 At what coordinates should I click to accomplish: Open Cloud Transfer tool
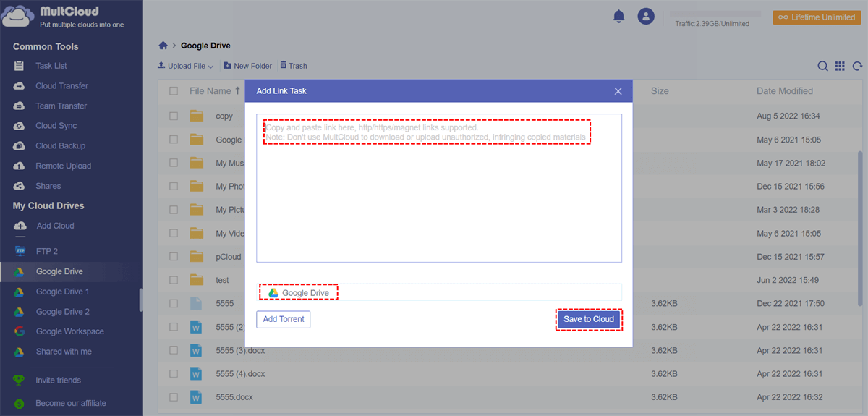pyautogui.click(x=61, y=85)
